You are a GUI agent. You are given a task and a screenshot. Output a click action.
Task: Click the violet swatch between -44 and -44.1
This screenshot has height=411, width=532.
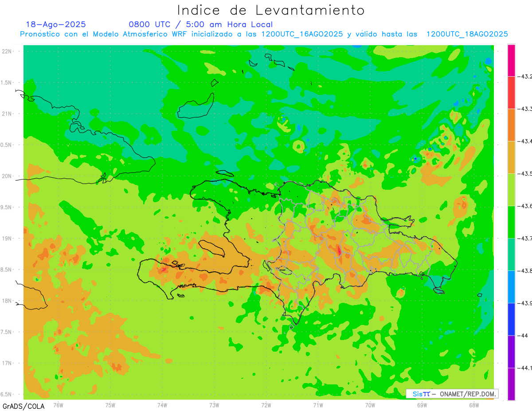click(x=511, y=352)
